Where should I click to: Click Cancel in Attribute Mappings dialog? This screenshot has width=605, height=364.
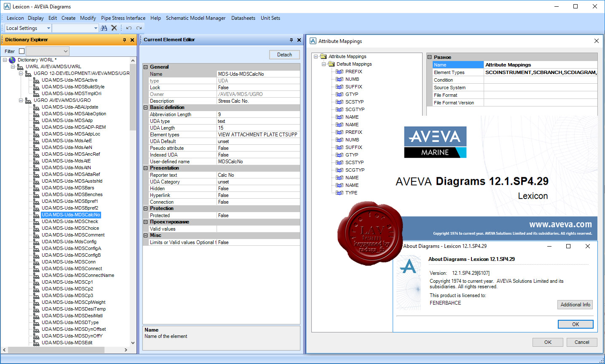point(582,342)
